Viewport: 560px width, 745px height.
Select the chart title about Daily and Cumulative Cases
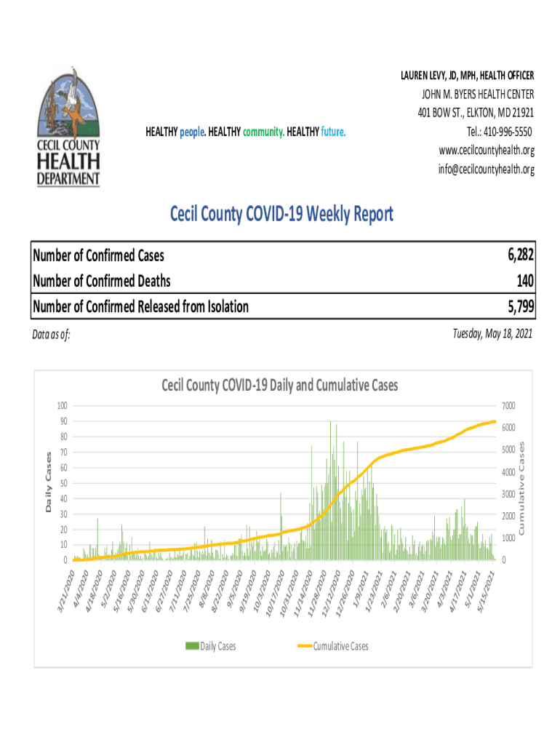279,385
